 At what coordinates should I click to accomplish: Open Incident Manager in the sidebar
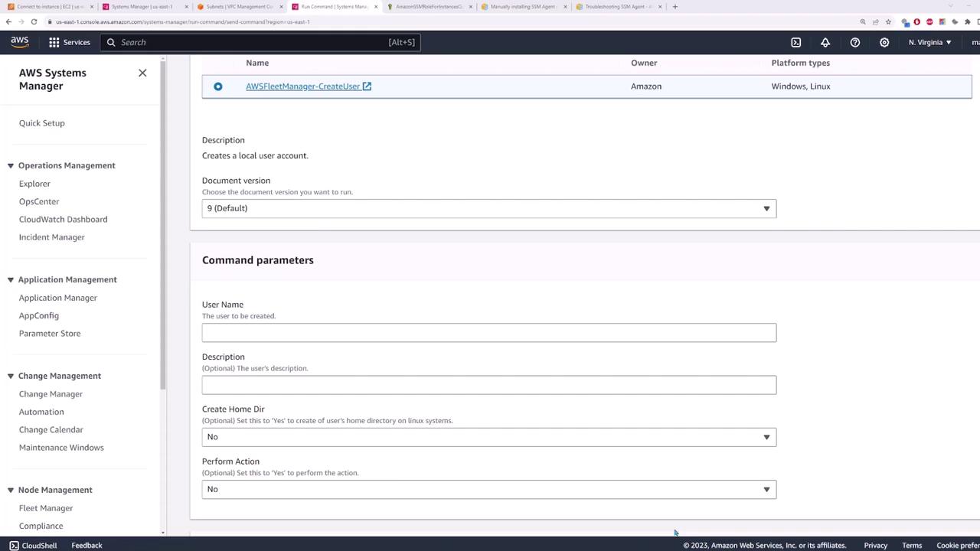(x=52, y=237)
